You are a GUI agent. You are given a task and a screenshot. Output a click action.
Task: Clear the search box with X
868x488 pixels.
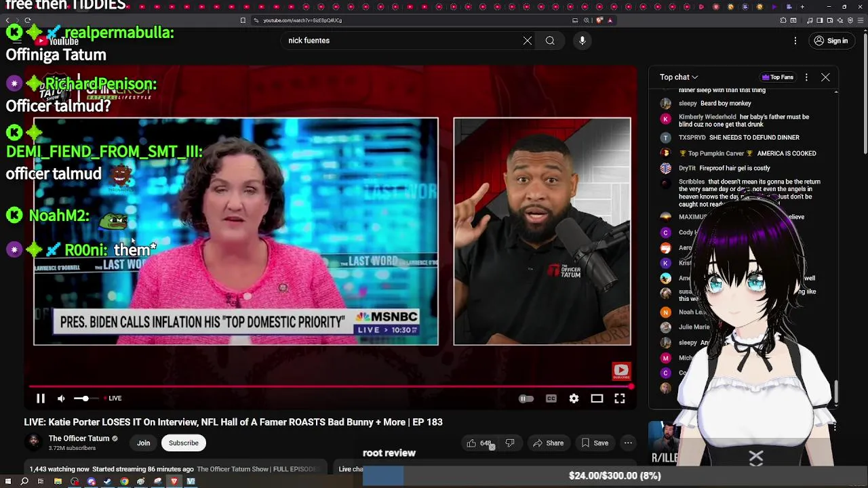[527, 41]
